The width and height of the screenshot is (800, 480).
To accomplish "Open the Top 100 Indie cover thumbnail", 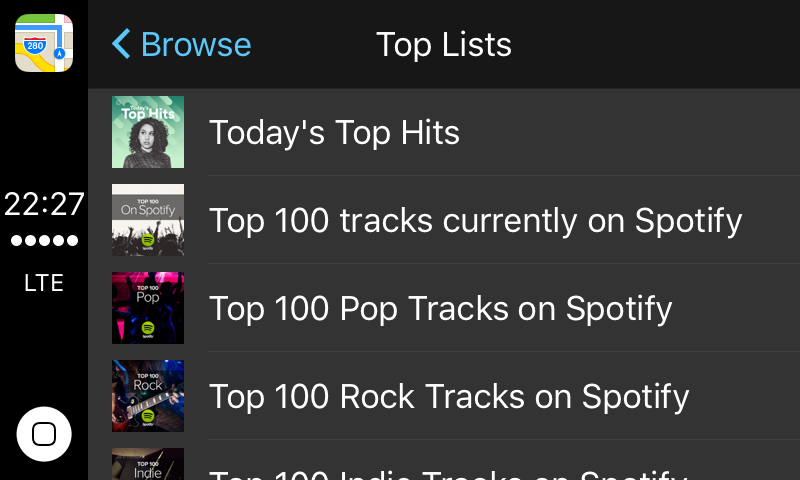I will [x=148, y=465].
